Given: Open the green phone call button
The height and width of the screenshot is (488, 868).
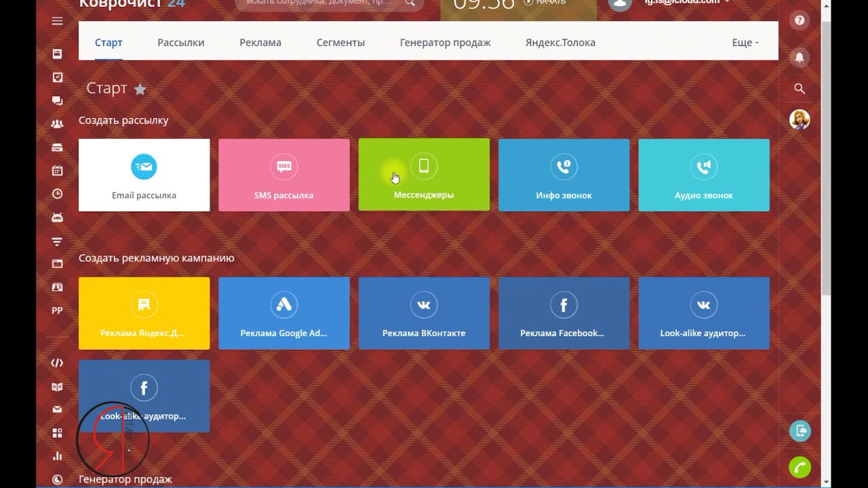Looking at the screenshot, I should click(x=800, y=468).
